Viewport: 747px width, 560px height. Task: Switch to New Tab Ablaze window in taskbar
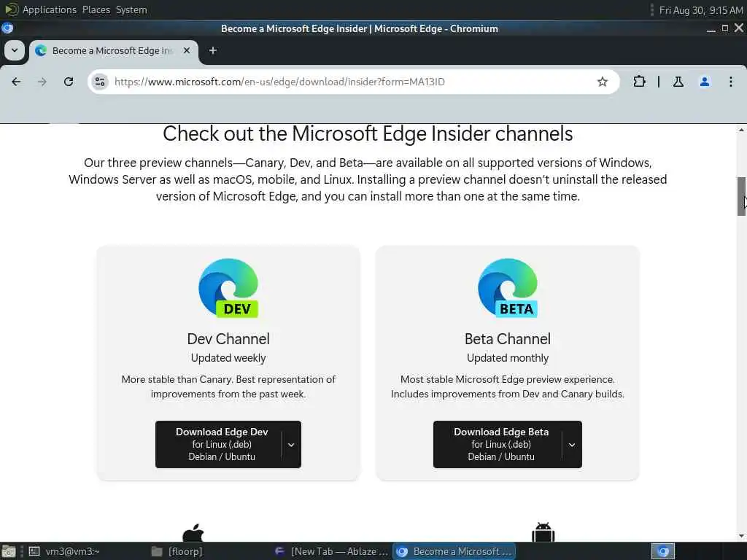(x=332, y=551)
